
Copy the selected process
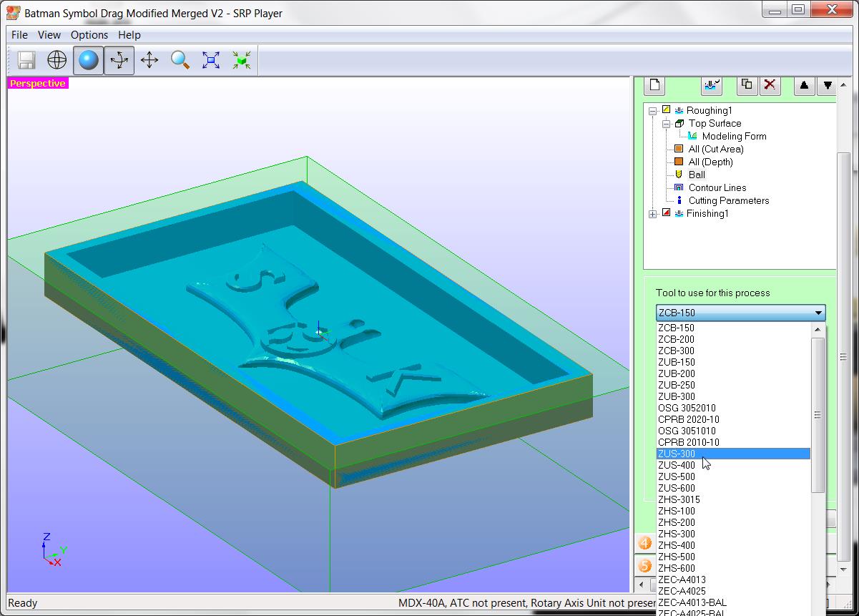[747, 85]
